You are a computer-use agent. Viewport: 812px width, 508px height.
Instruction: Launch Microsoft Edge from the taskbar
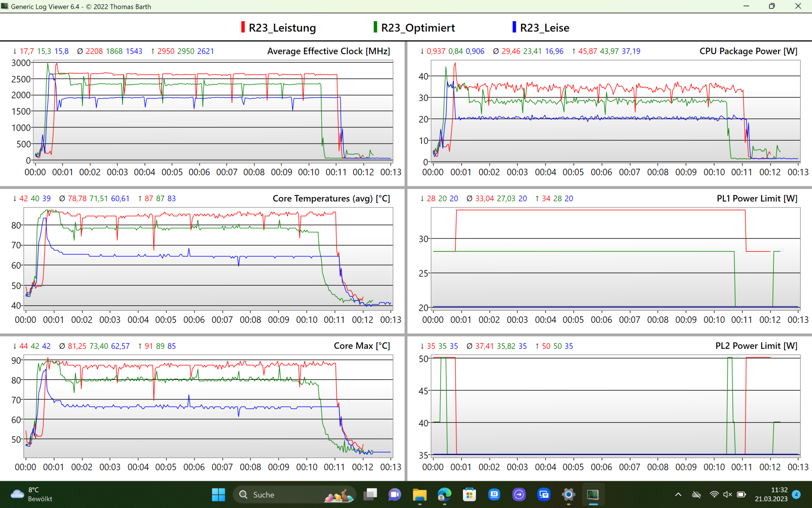444,494
